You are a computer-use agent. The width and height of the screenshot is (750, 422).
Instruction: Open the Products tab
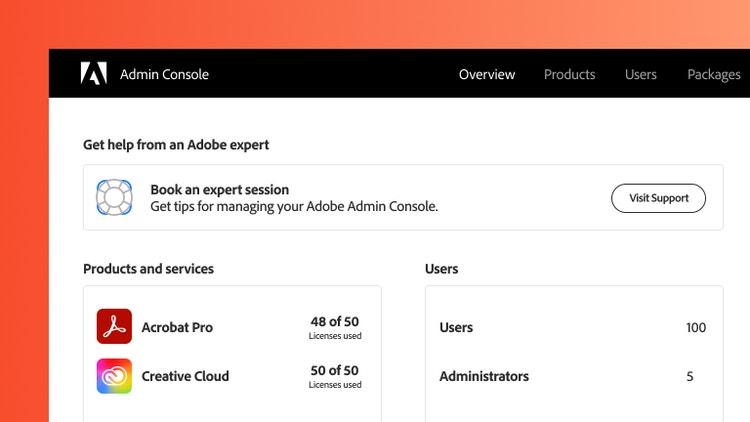coord(569,74)
